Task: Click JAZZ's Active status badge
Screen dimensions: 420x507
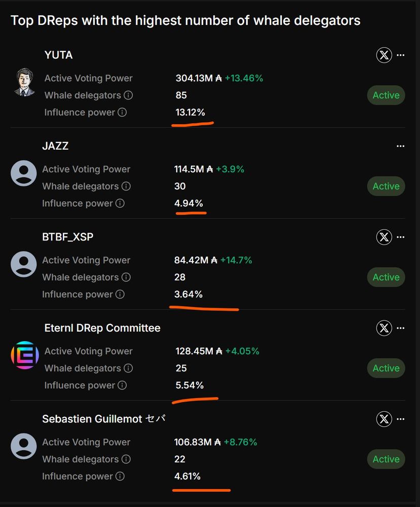Action: (x=386, y=186)
